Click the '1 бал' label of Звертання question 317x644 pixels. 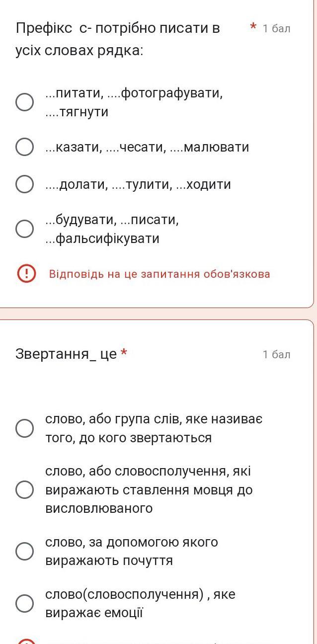coord(277,354)
